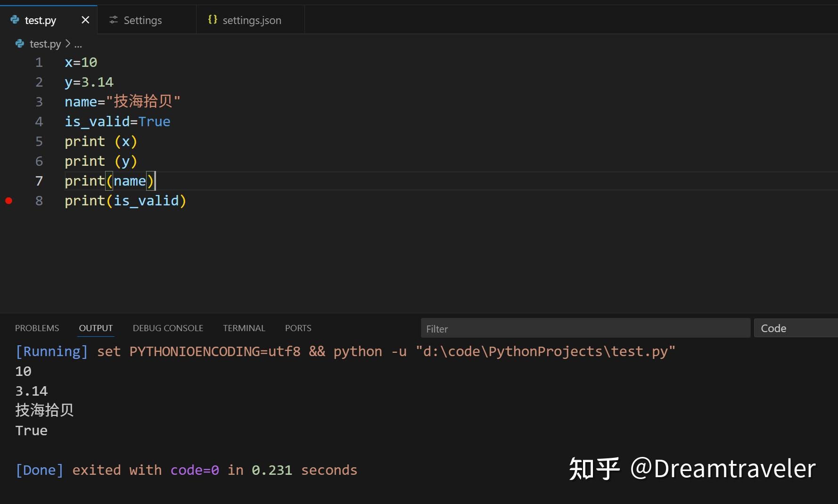Viewport: 838px width, 504px height.
Task: Click the test.py label in the breadcrumb
Action: [46, 43]
